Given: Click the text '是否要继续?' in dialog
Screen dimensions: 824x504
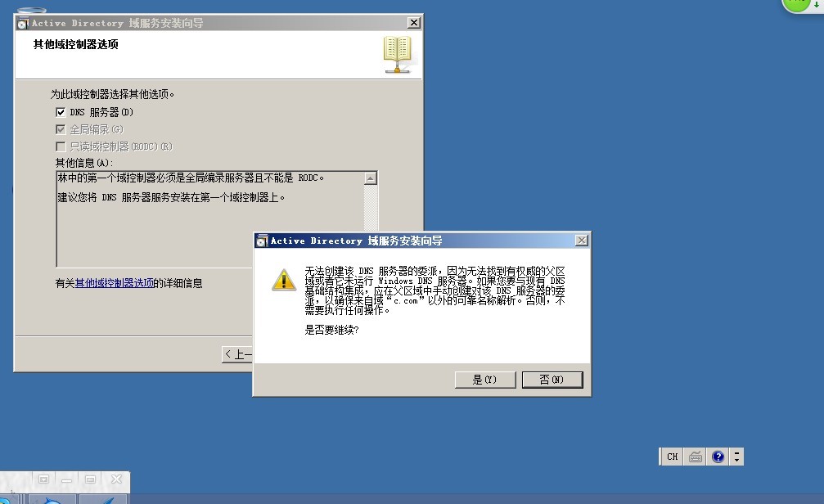Looking at the screenshot, I should click(x=331, y=330).
